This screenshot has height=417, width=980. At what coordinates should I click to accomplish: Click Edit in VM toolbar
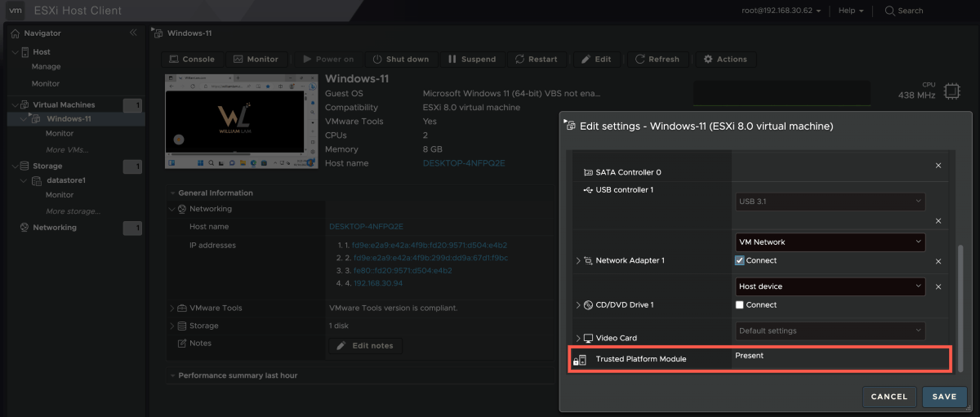coord(597,59)
